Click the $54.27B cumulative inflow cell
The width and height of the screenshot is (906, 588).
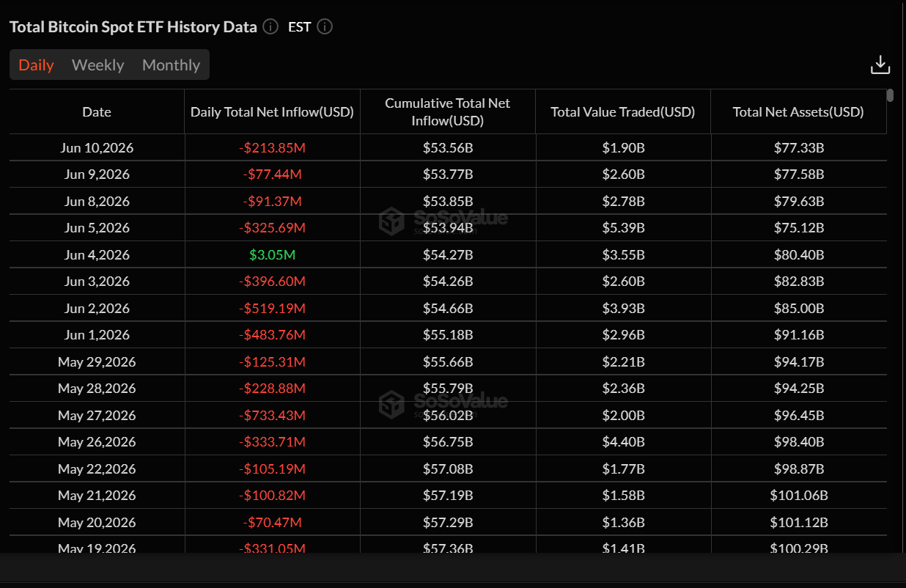(x=448, y=255)
